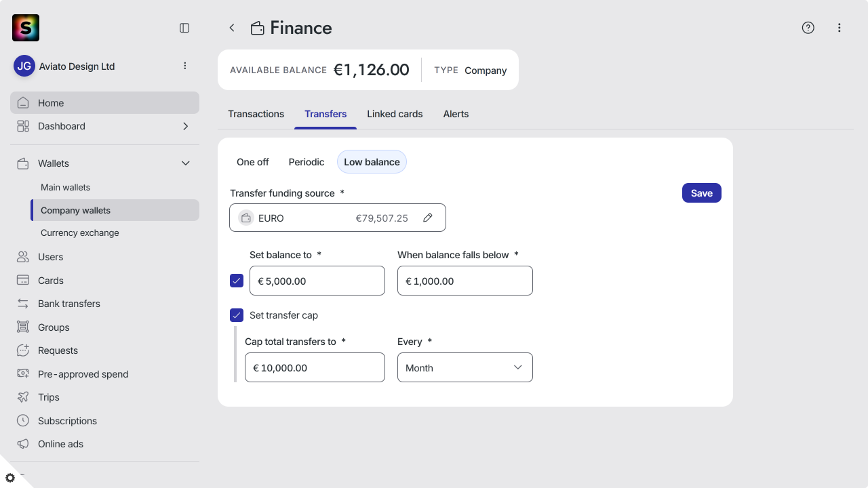Collapse the sidebar panel icon

coord(184,28)
